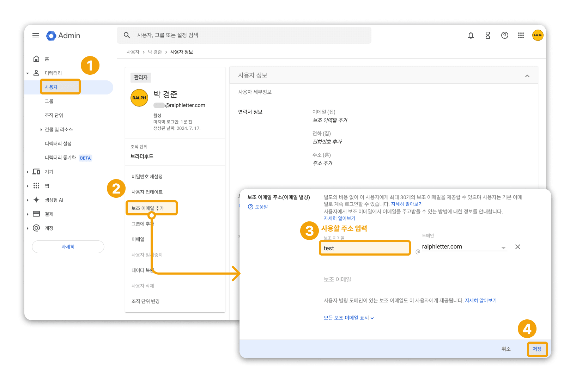The height and width of the screenshot is (392, 576).
Task: Collapse the 디렉터리 section arrow
Action: [28, 73]
